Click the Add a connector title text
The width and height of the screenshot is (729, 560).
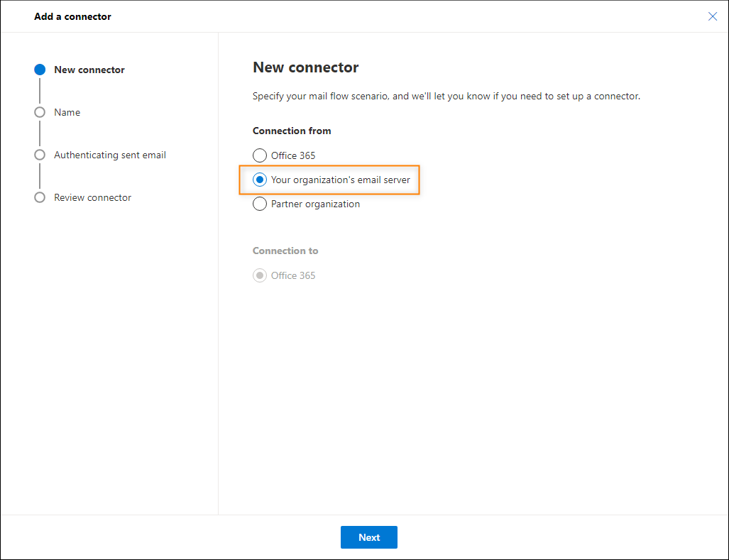[x=72, y=17]
